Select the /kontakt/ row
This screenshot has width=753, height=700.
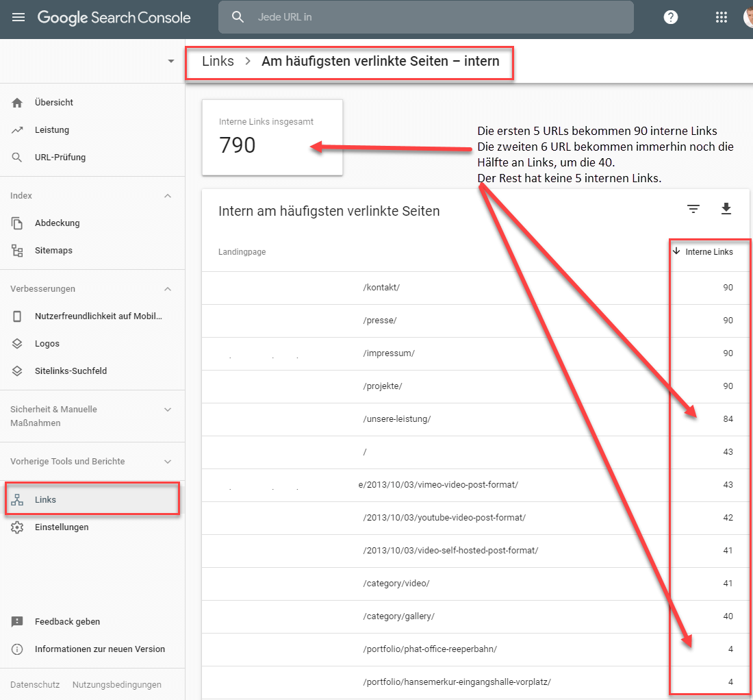click(476, 287)
